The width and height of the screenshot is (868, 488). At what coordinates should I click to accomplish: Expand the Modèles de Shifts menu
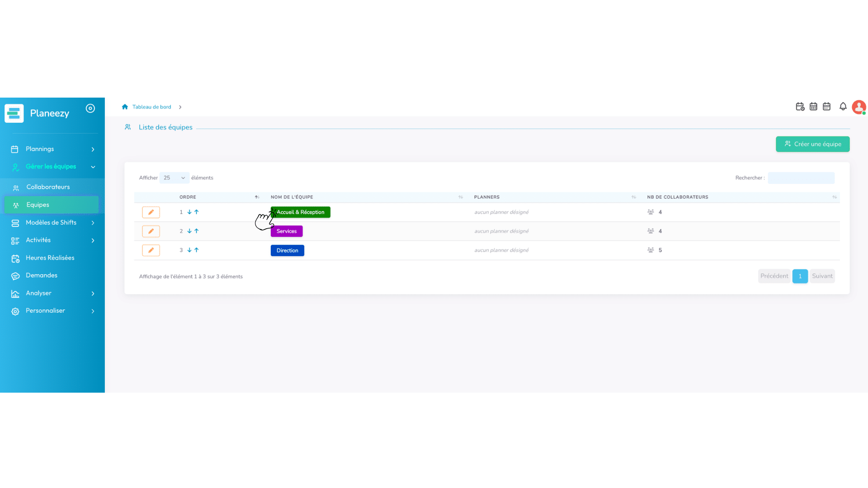[x=52, y=223]
